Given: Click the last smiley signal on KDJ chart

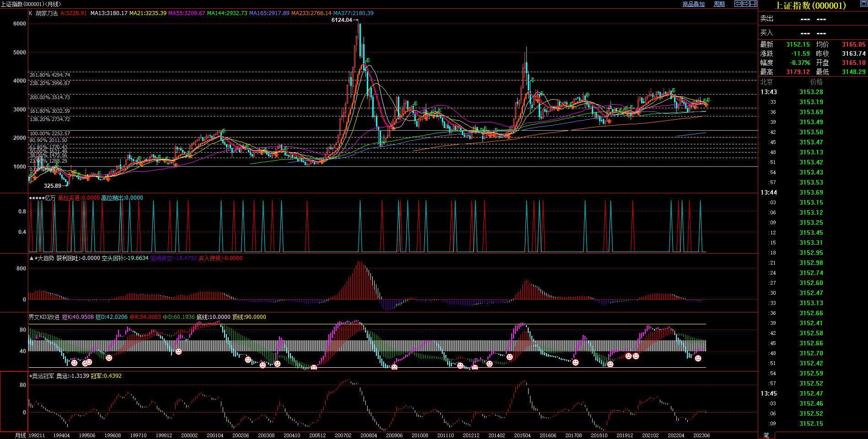Looking at the screenshot, I should 698,359.
